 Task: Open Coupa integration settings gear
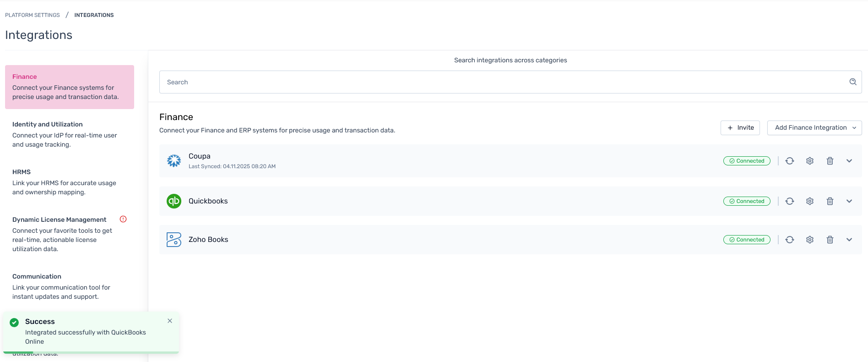click(810, 161)
